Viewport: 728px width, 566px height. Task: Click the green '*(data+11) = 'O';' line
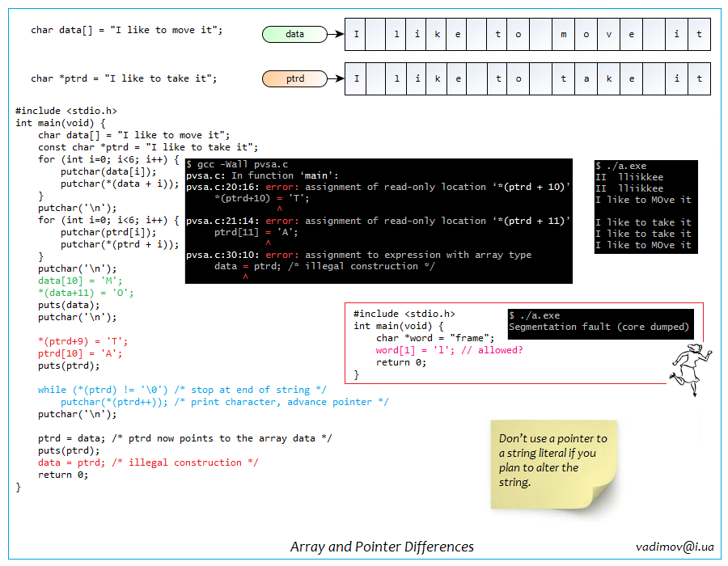click(86, 293)
